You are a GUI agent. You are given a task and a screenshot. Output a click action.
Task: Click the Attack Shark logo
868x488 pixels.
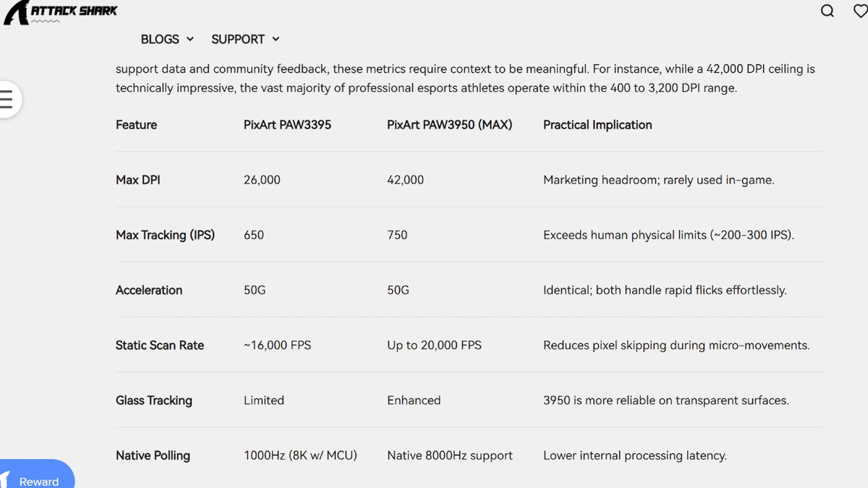coord(61,12)
